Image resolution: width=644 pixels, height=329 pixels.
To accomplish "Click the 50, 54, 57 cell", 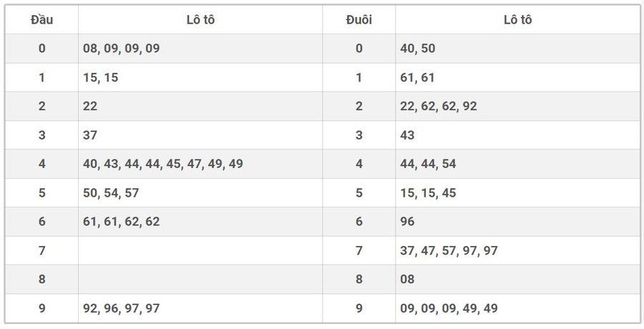I will 111,193.
